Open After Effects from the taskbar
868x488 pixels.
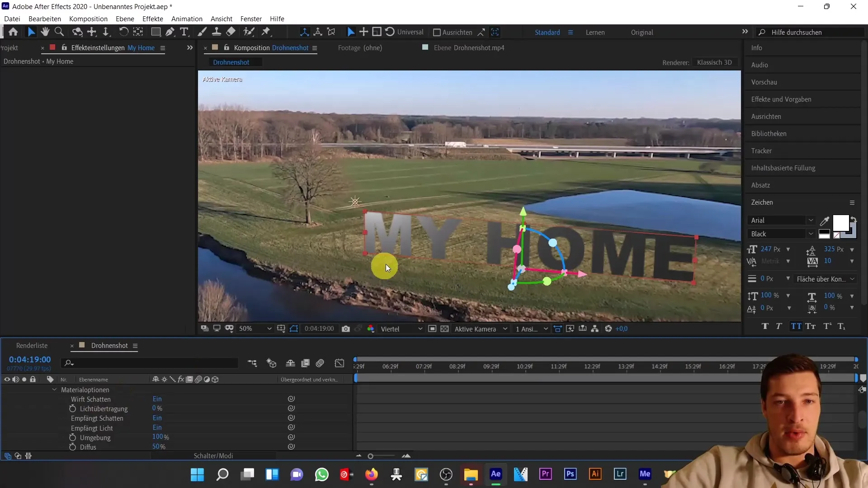click(x=496, y=474)
